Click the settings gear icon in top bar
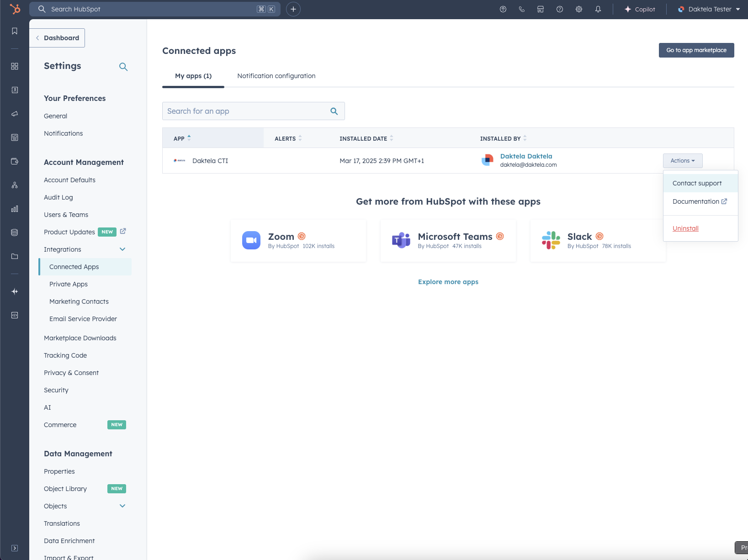The width and height of the screenshot is (748, 560). pos(578,9)
